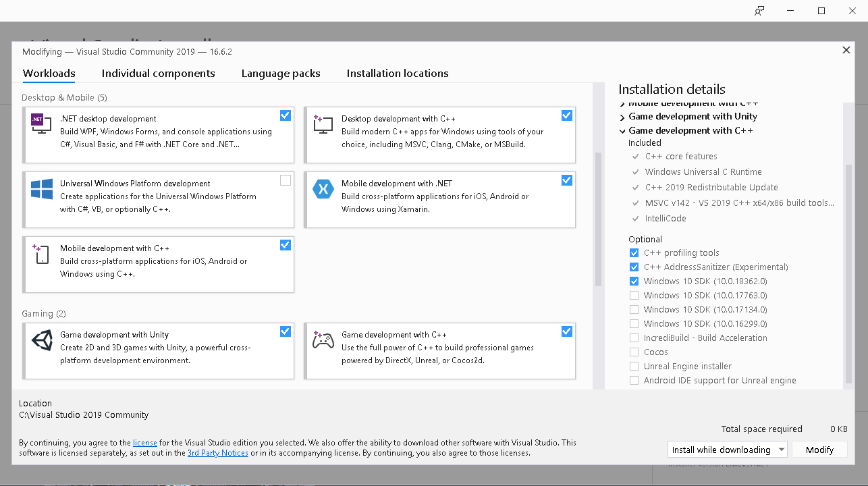Enable the Unreal Engine installer option
868x486 pixels.
click(634, 367)
